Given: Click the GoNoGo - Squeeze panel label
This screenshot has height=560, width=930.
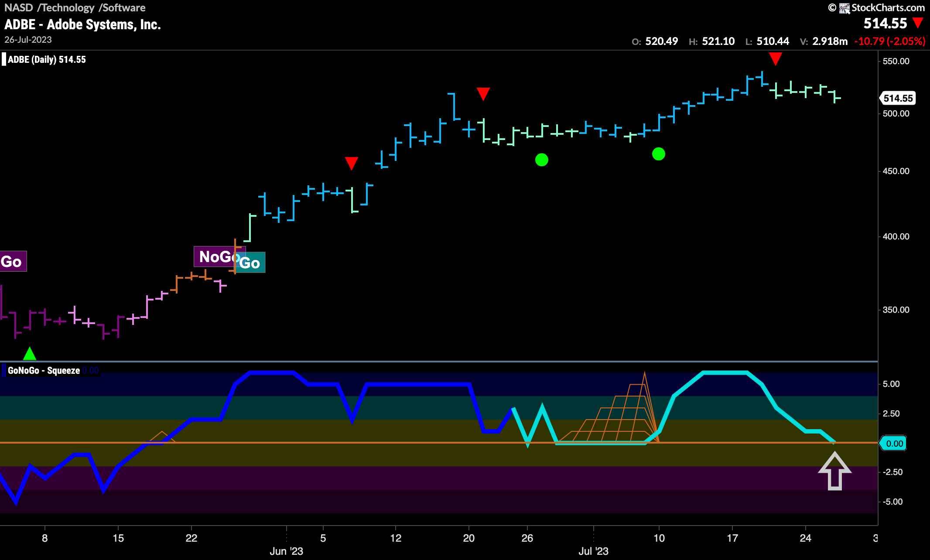Looking at the screenshot, I should point(44,371).
